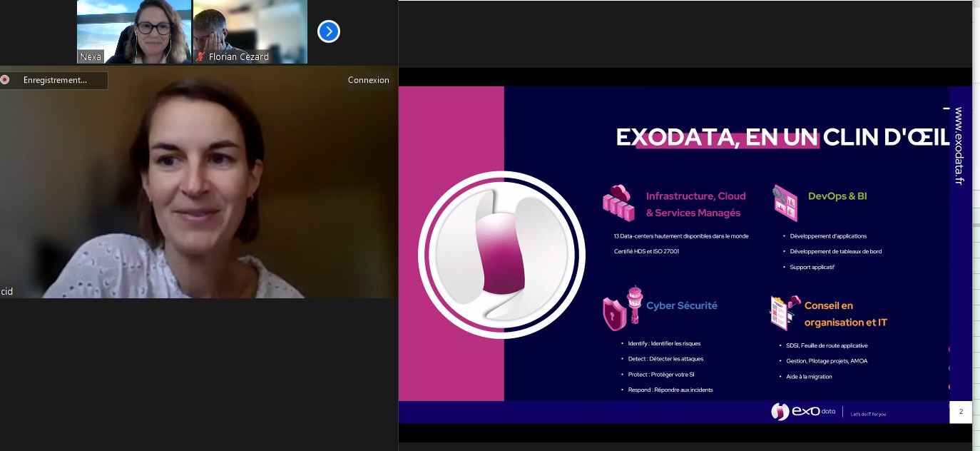Click 'Certifié HDS et ISO 27001' text
Viewport: 980px width, 451px height.
[x=646, y=251]
